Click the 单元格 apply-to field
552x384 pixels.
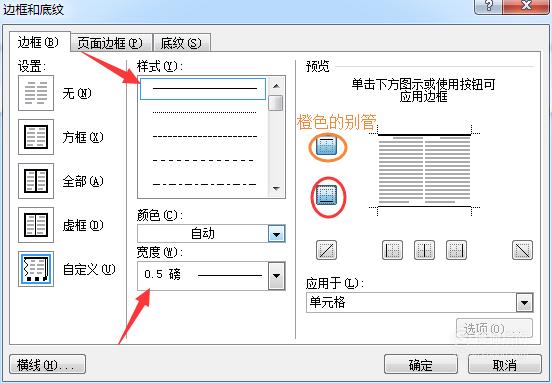pyautogui.click(x=411, y=303)
